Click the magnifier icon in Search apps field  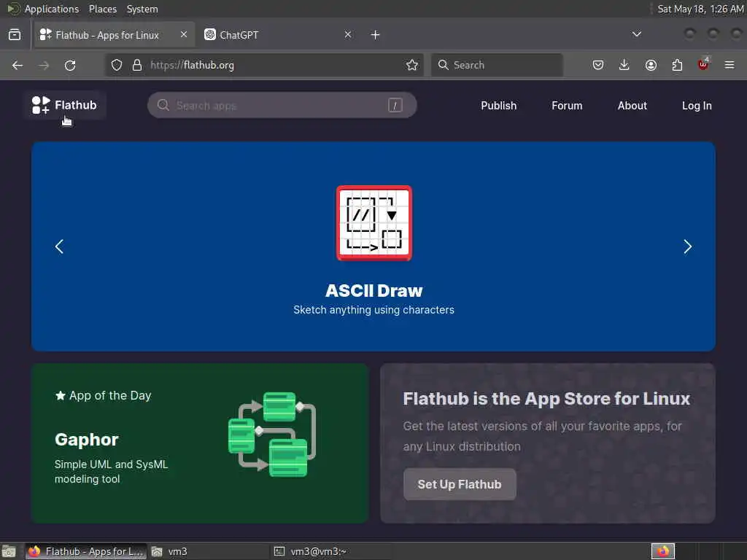[163, 105]
